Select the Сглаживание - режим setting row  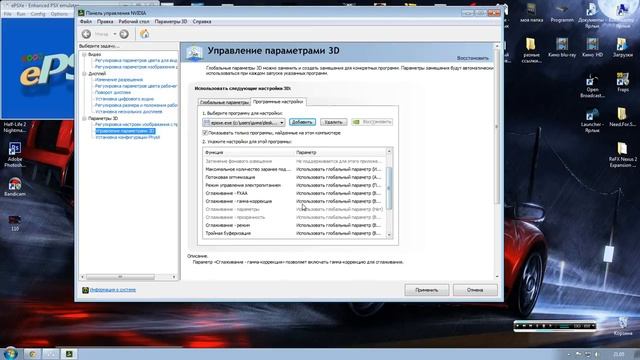click(294, 225)
